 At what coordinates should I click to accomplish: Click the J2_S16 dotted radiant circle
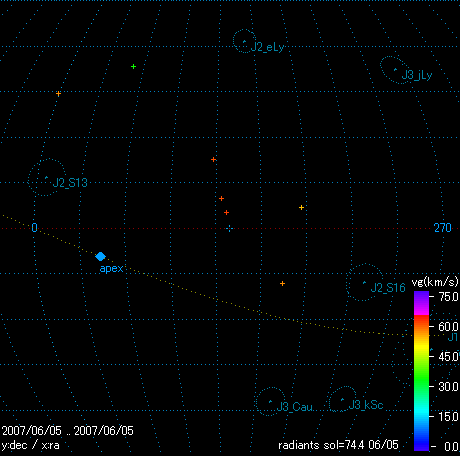(x=365, y=282)
